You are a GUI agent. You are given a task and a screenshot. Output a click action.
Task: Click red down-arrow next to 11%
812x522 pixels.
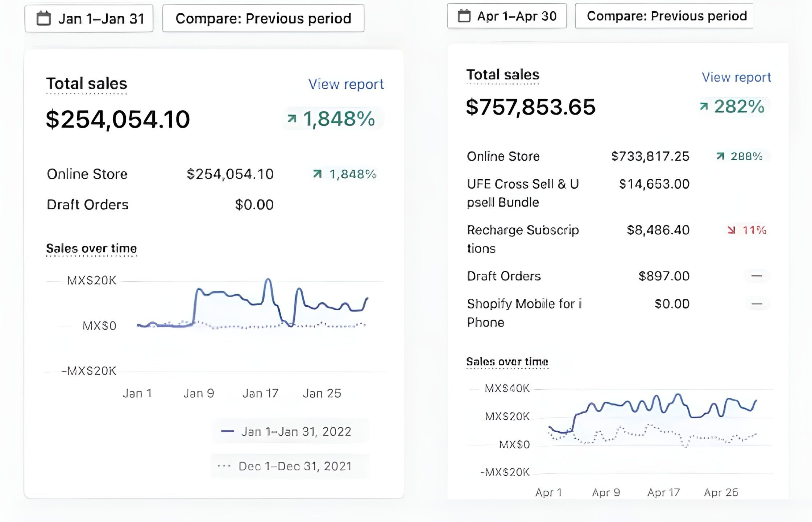(732, 230)
